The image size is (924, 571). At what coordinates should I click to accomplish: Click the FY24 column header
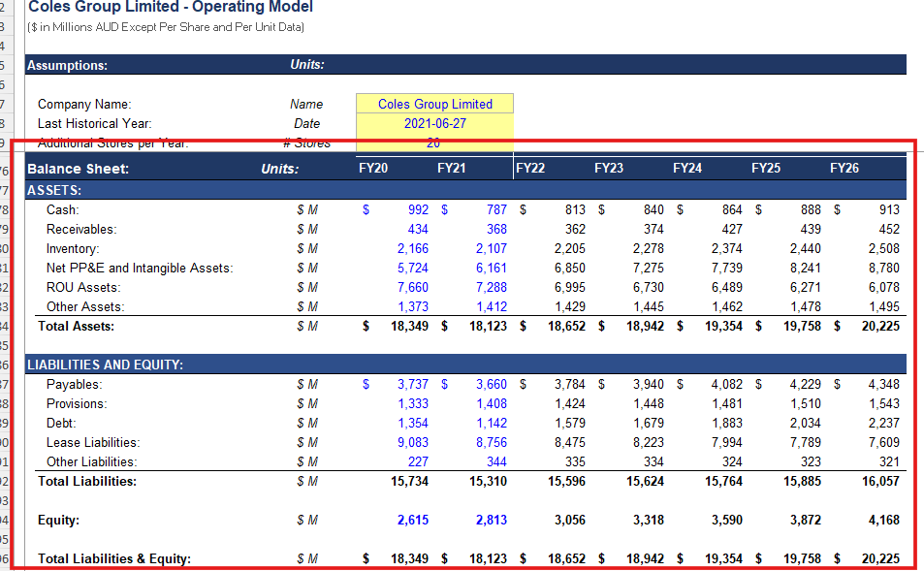[x=687, y=169]
